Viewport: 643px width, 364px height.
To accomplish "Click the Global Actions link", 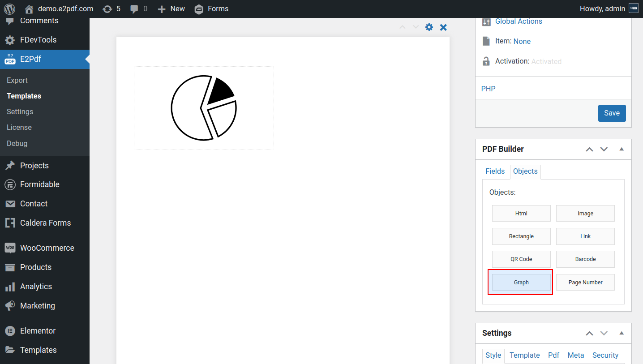I will pos(519,21).
